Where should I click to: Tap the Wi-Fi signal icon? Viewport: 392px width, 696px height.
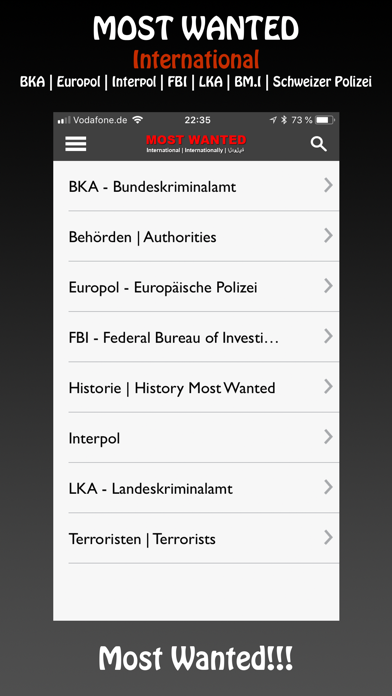point(138,120)
